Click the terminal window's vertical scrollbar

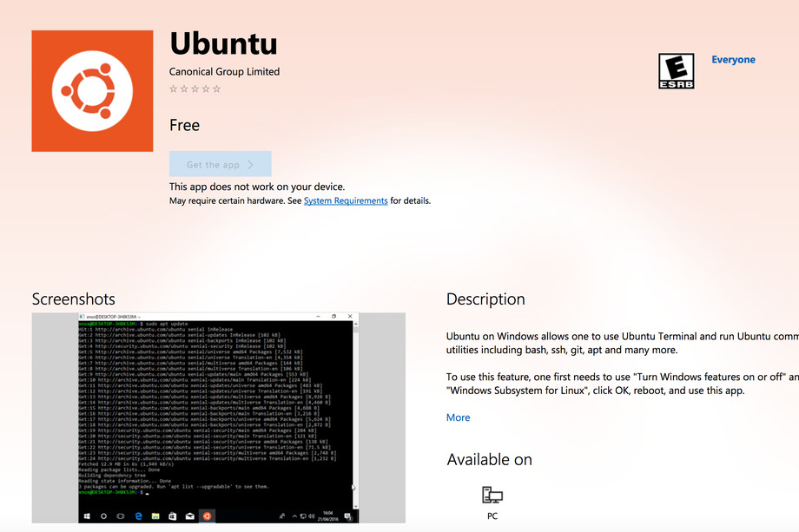point(356,414)
